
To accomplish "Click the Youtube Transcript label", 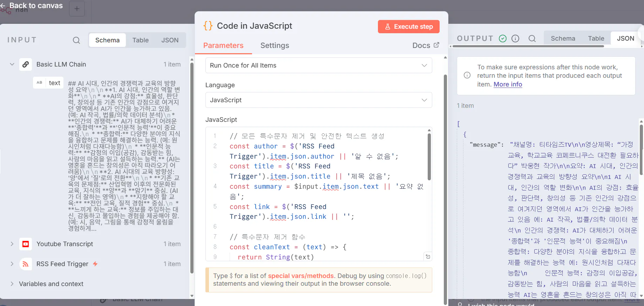I will pos(65,244).
